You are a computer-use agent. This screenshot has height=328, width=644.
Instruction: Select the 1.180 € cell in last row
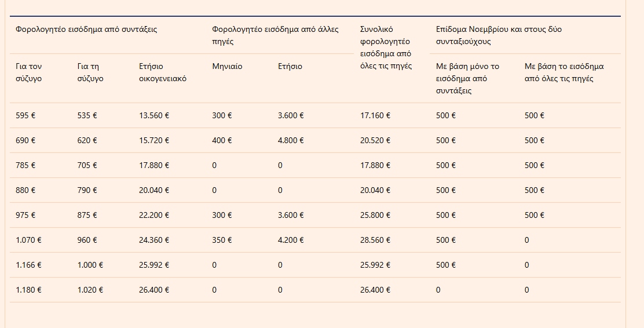pos(28,290)
